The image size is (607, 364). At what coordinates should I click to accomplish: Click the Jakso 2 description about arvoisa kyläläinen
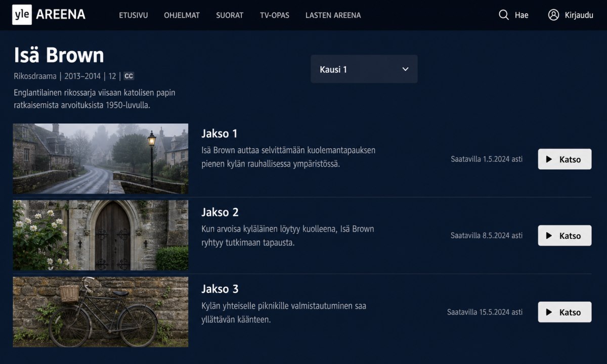(x=288, y=236)
